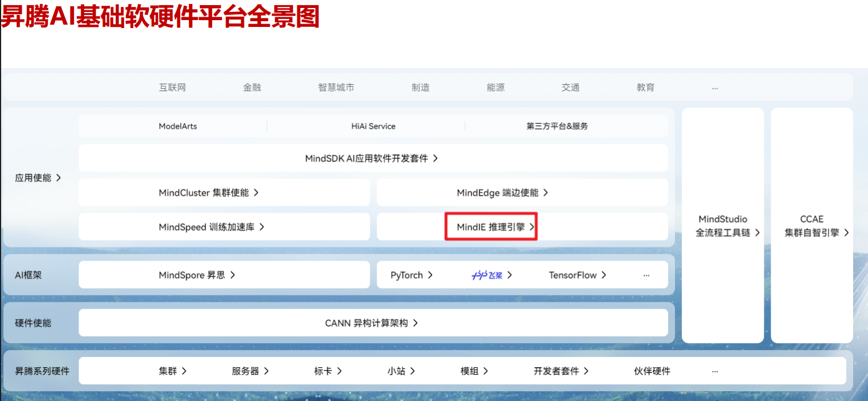Click the 伙伴硬件 text
The height and width of the screenshot is (401, 868).
click(x=652, y=371)
